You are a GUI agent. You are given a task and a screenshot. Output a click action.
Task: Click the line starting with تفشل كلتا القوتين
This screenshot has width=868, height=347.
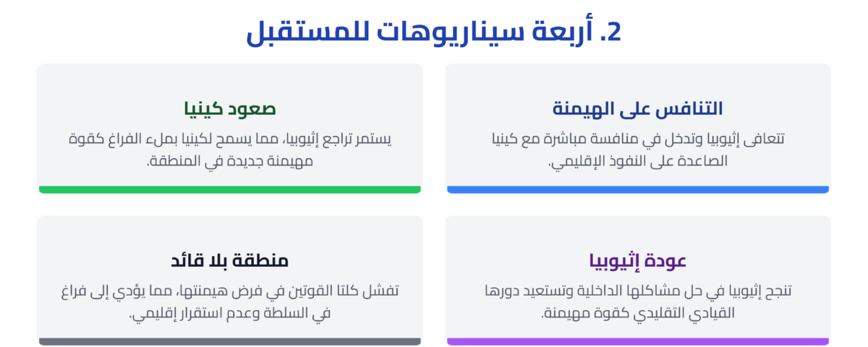[229, 291]
